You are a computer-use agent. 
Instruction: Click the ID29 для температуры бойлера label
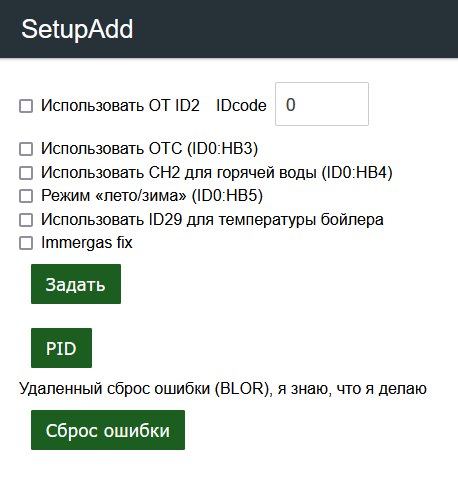(x=212, y=220)
